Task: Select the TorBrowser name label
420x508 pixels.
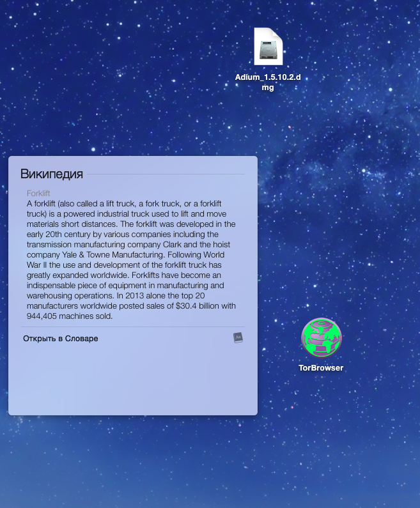Action: [321, 368]
